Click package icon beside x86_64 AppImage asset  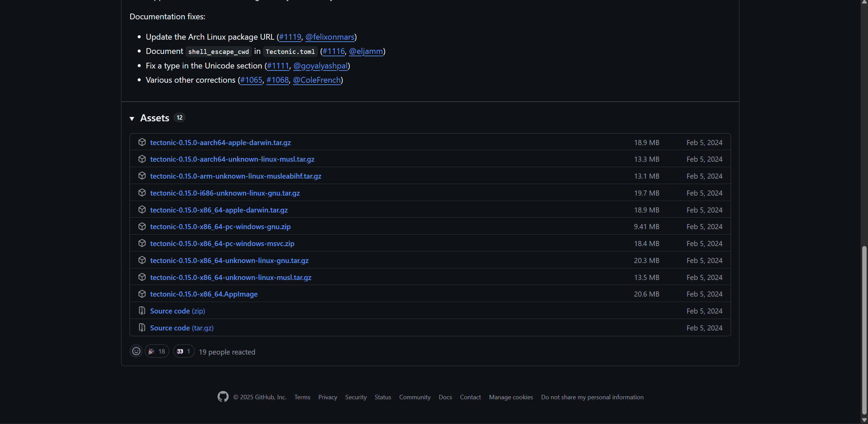142,294
